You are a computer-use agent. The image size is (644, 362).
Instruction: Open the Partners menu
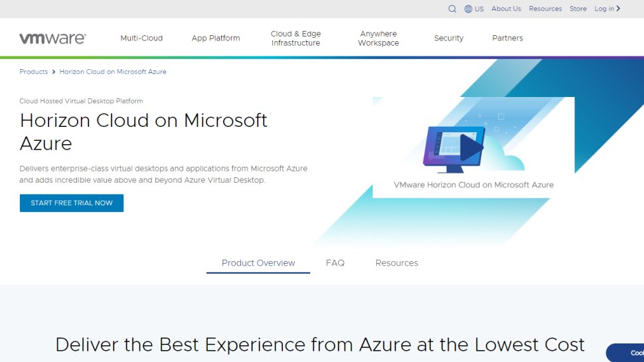click(507, 39)
